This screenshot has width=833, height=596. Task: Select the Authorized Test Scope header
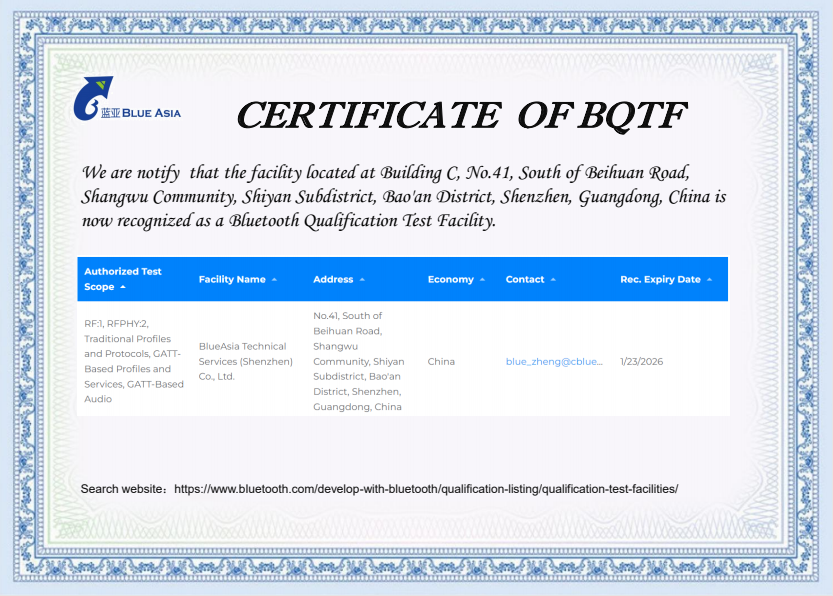(123, 279)
